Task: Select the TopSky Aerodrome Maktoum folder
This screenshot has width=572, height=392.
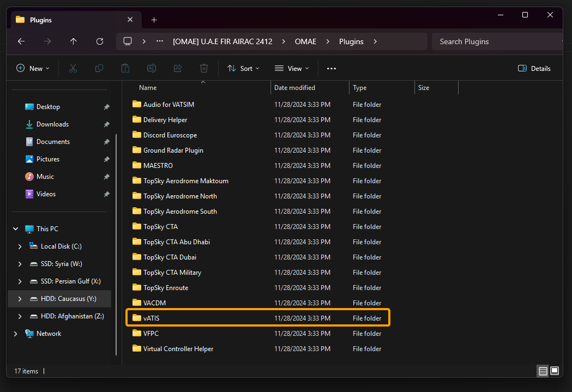Action: tap(257, 181)
